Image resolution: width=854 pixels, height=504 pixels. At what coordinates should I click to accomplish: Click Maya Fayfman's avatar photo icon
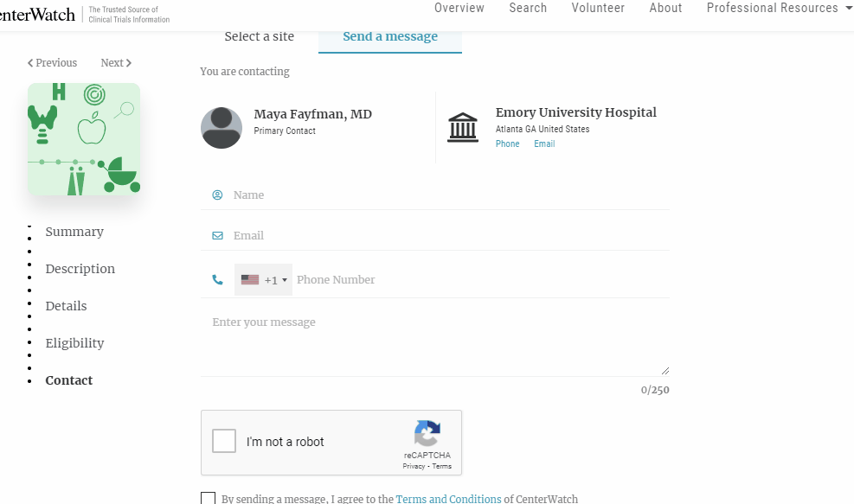point(222,127)
